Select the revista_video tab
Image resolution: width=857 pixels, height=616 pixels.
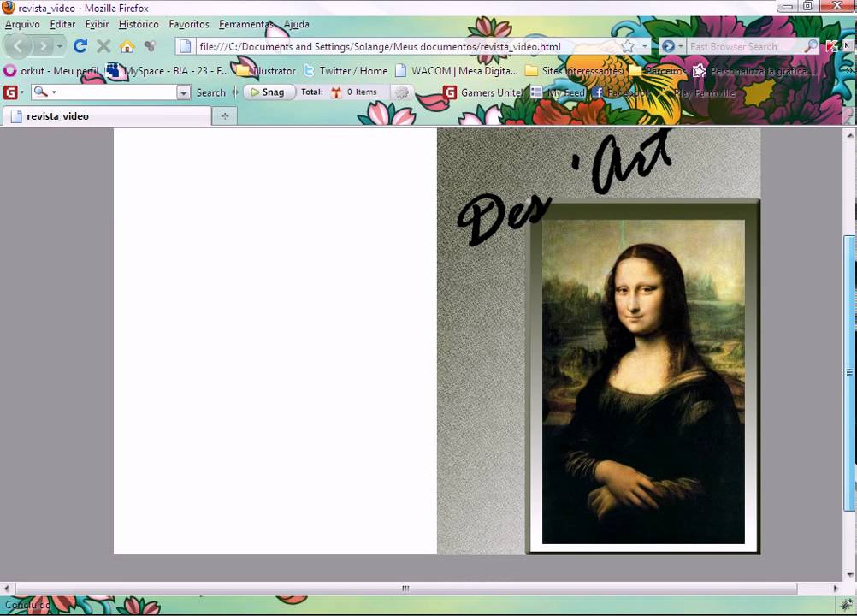(x=107, y=115)
